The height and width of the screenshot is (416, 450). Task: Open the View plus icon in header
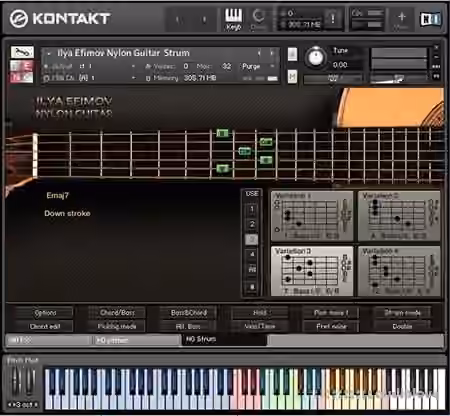(x=401, y=19)
